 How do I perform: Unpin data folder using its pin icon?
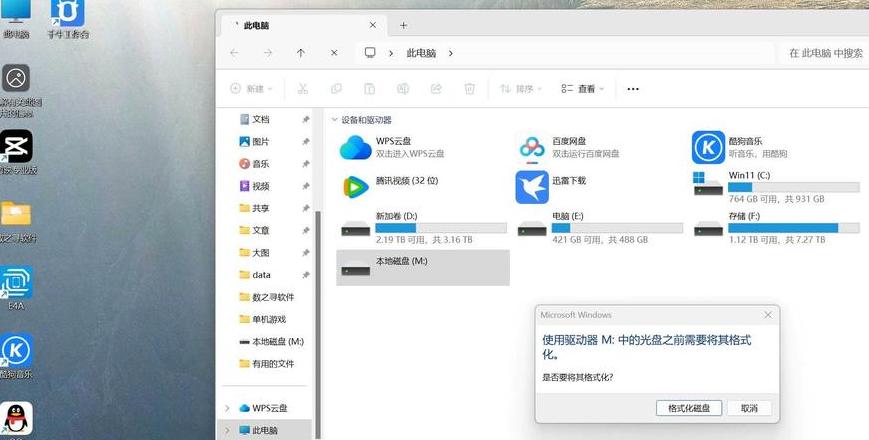click(305, 274)
